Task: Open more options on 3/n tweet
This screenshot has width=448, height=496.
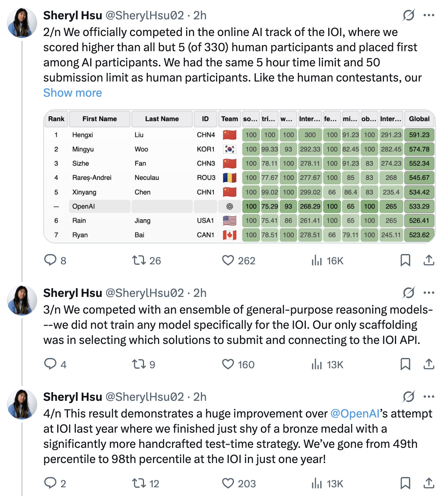Action: (x=429, y=293)
